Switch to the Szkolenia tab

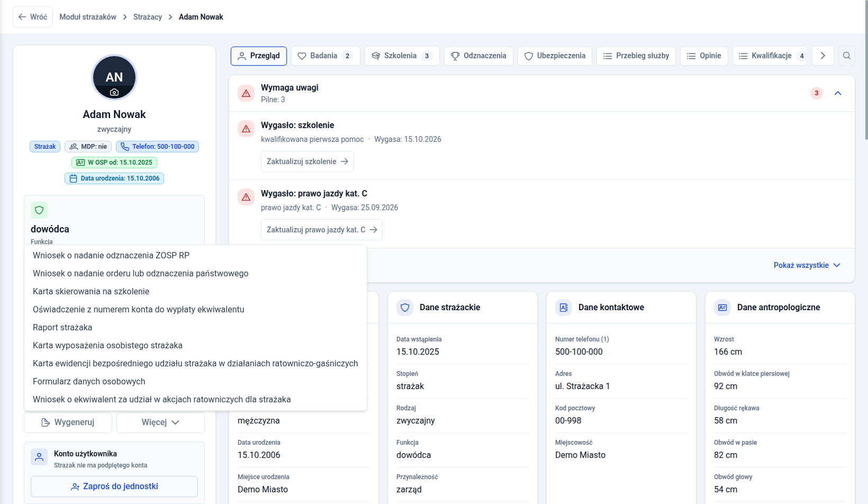point(402,56)
